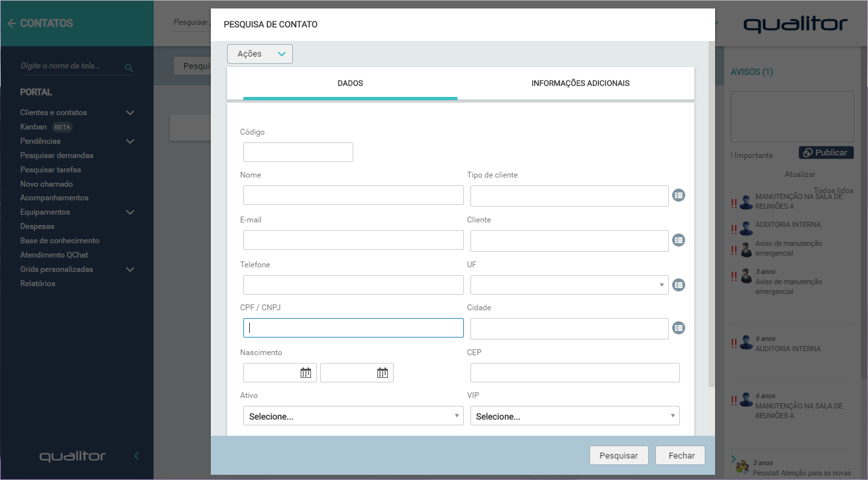The image size is (868, 480).
Task: Open the Tipo de cliente lookup list icon
Action: pos(679,195)
